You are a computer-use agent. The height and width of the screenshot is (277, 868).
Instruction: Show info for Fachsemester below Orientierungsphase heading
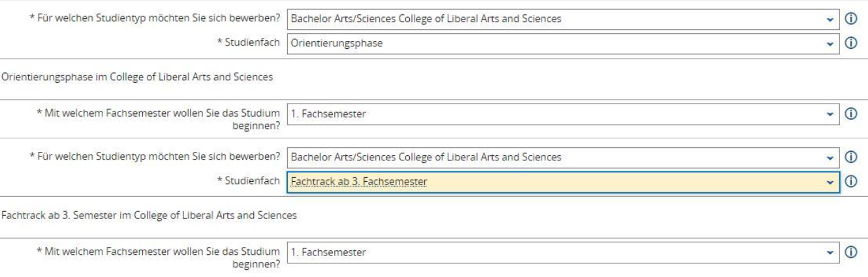point(850,113)
